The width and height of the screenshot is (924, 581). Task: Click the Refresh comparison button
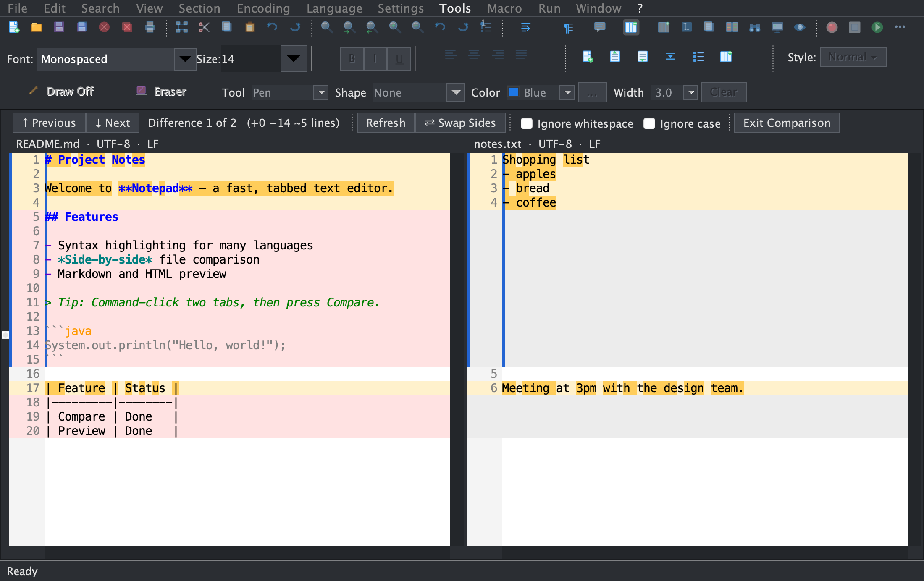pos(386,123)
